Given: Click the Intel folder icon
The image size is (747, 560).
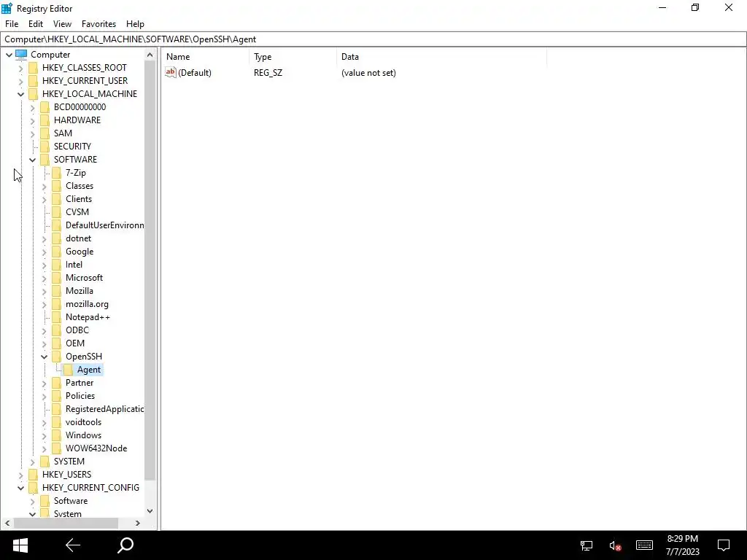Looking at the screenshot, I should 57,264.
